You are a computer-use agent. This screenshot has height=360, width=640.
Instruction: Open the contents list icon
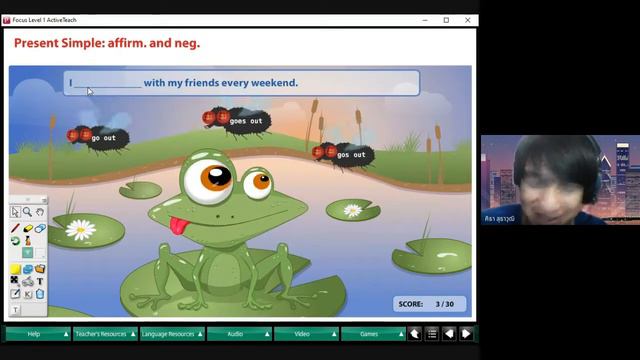[432, 334]
